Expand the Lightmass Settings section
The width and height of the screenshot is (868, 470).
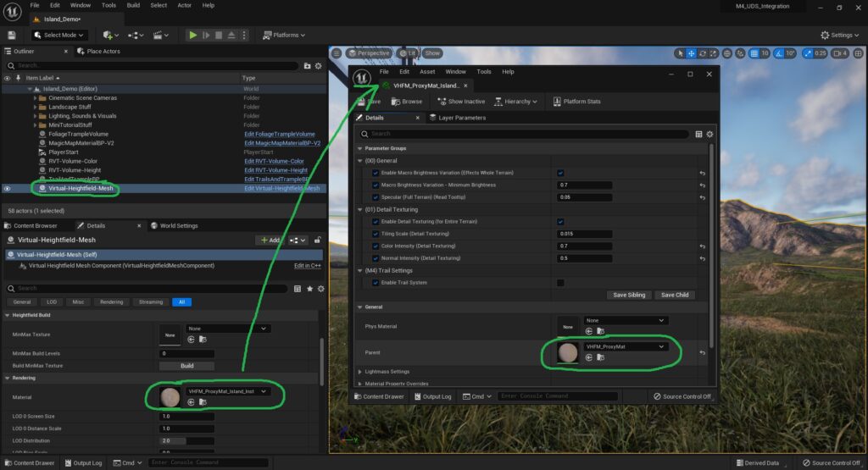(359, 372)
